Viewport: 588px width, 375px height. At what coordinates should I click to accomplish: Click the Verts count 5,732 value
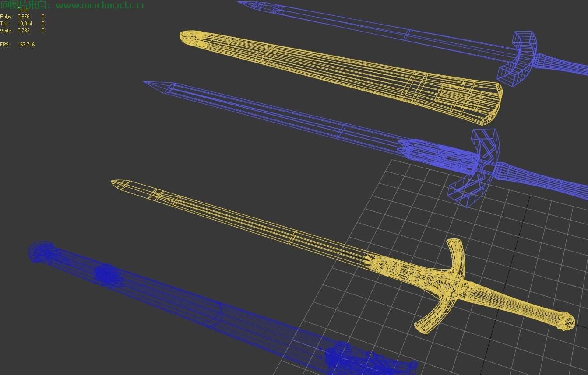[24, 31]
